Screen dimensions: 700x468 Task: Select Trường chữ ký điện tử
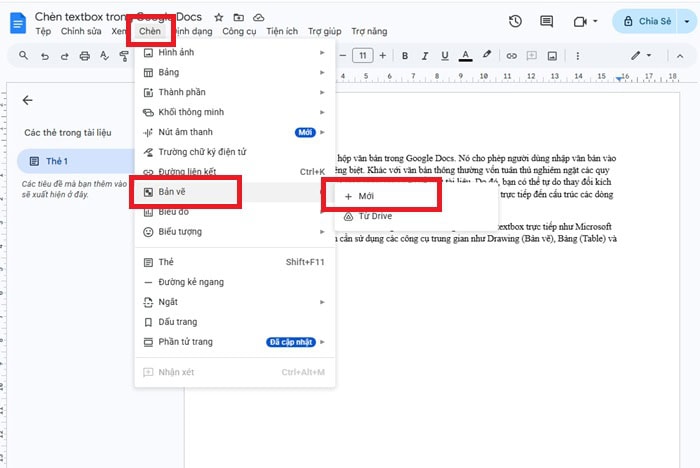(235, 152)
